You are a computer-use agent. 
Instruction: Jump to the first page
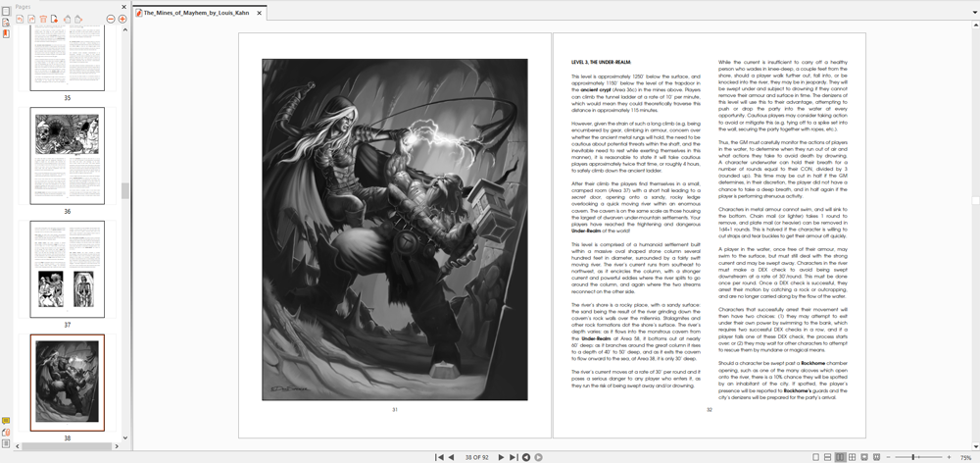tap(440, 457)
